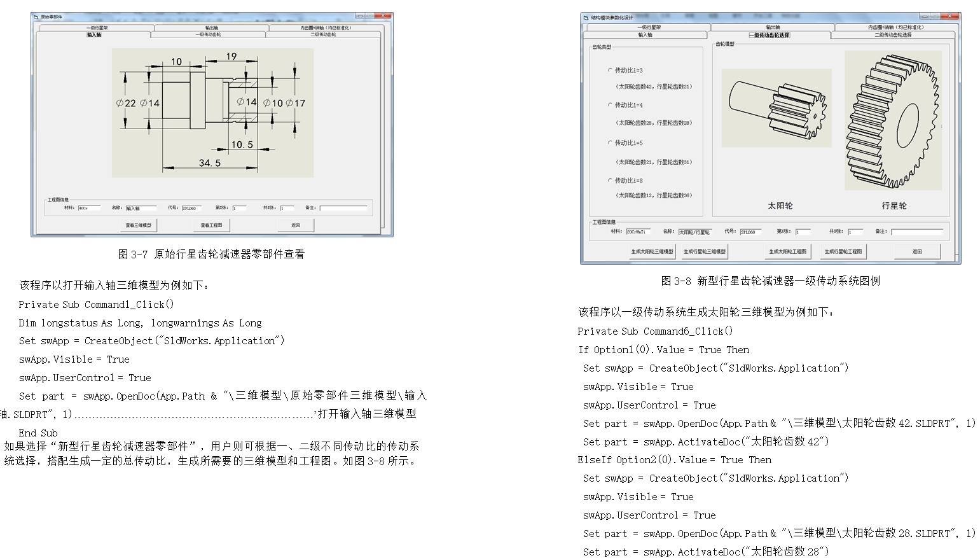Click the 太阳轮 sun gear model image
Image resolution: width=980 pixels, height=558 pixels.
point(776,108)
